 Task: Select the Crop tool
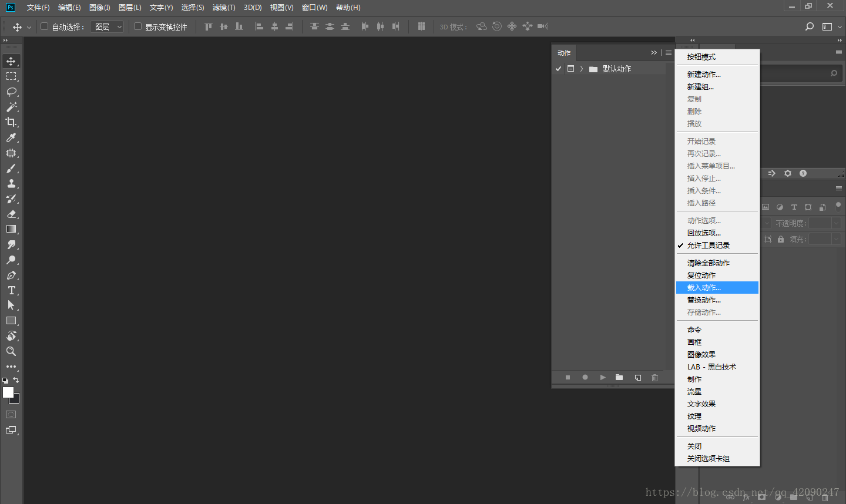click(11, 122)
